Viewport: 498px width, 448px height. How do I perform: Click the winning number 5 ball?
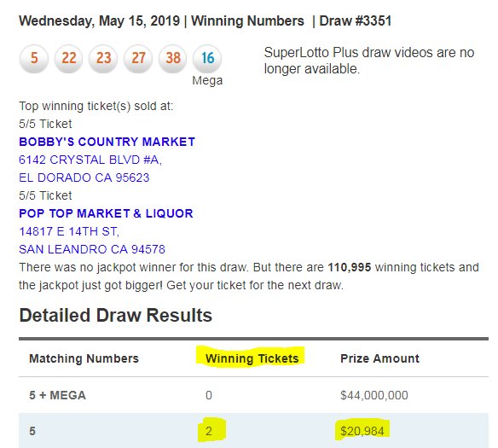coord(34,59)
